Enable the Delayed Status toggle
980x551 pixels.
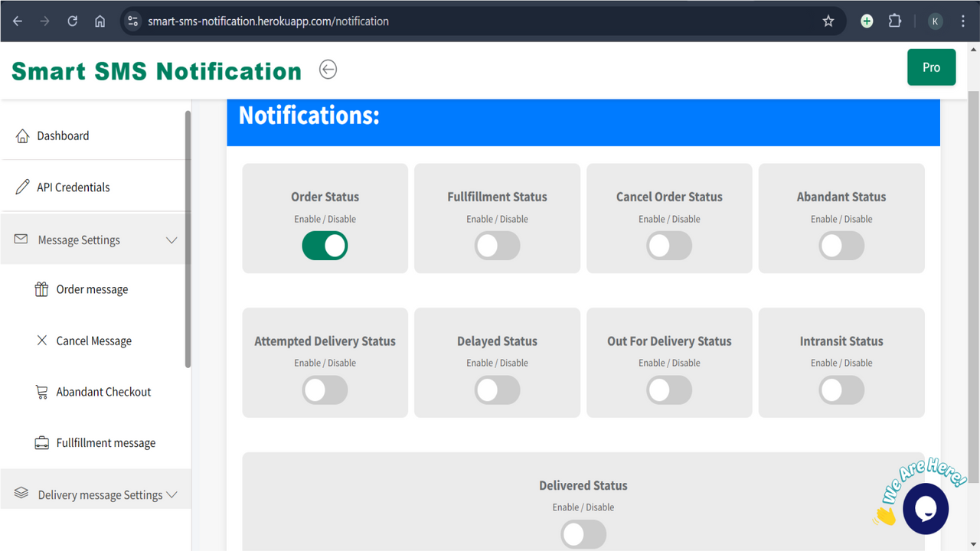point(497,390)
